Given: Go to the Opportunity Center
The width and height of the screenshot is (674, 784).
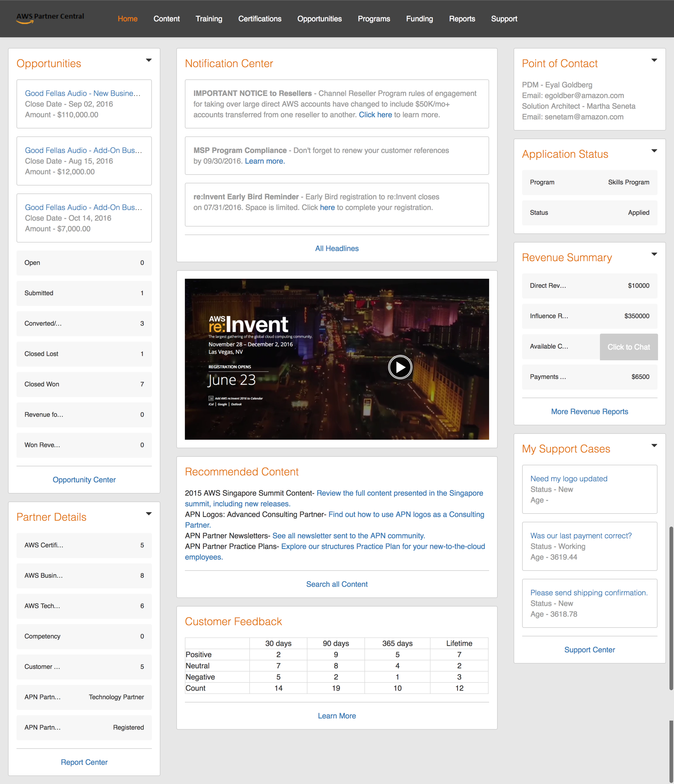Looking at the screenshot, I should coord(84,480).
